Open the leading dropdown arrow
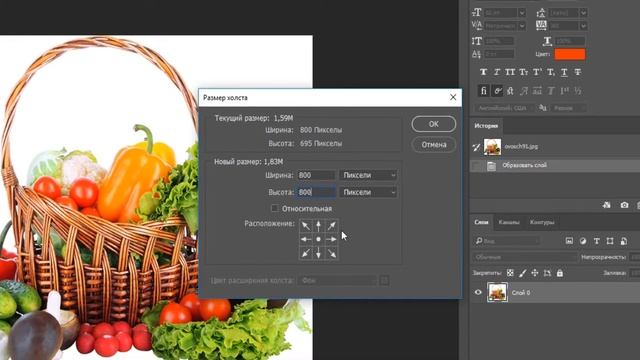This screenshot has width=640, height=360. [x=583, y=13]
